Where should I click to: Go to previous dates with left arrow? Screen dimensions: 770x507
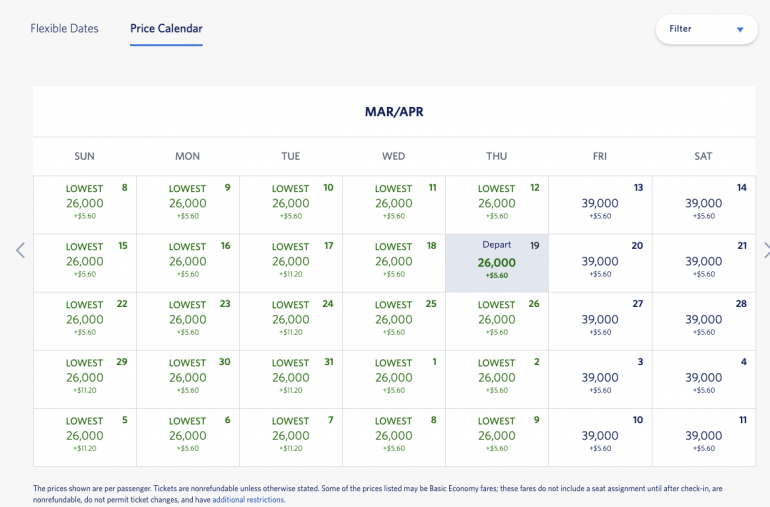coord(20,250)
